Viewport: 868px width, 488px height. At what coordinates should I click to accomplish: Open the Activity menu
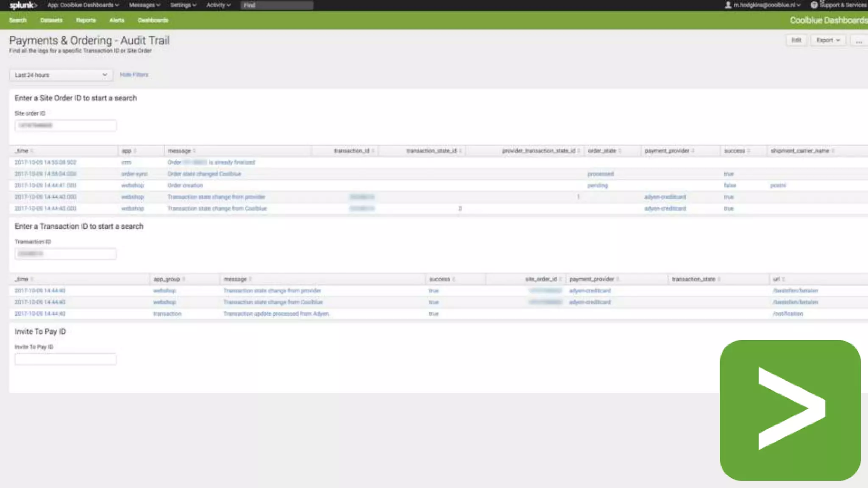[218, 5]
